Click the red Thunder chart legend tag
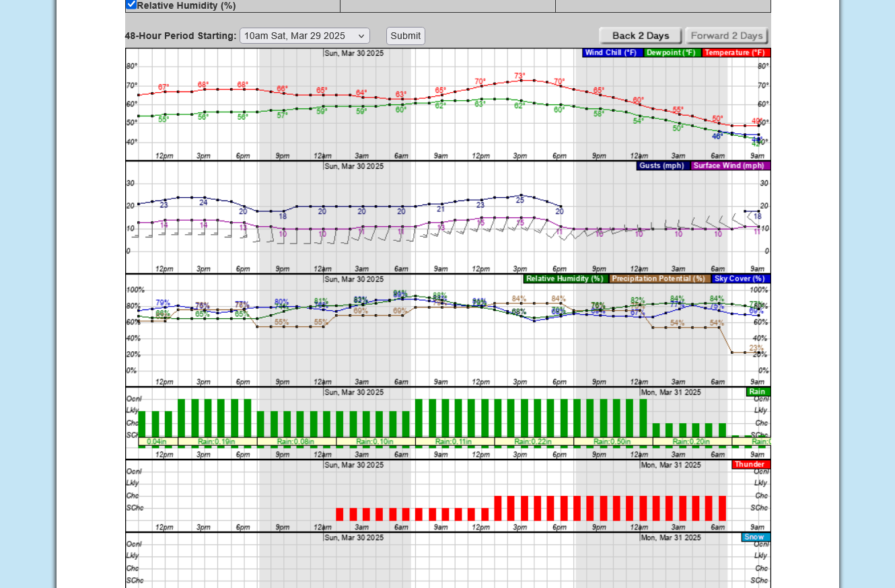This screenshot has width=895, height=588. pyautogui.click(x=750, y=464)
